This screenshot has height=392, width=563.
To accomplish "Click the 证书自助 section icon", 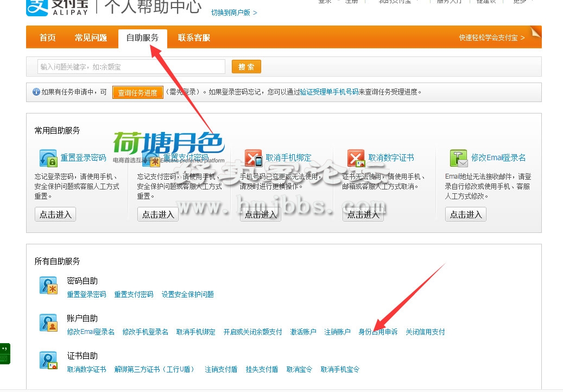I will tap(48, 361).
